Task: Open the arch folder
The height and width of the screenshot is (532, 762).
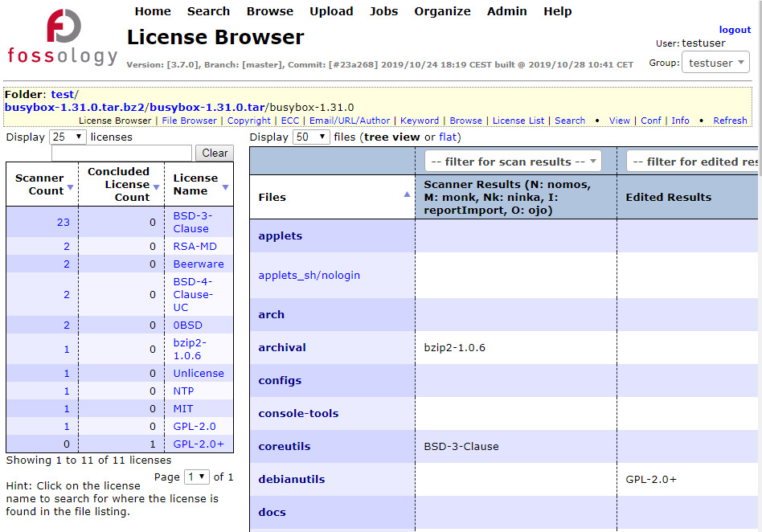Action: pos(271,314)
